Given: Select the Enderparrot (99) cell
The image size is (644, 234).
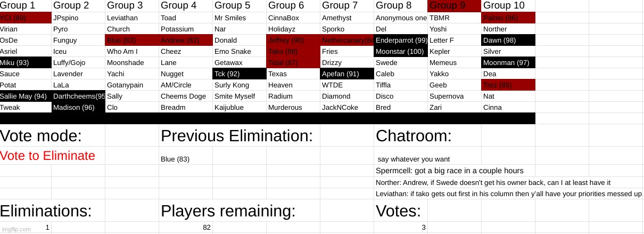Looking at the screenshot, I should [x=401, y=41].
